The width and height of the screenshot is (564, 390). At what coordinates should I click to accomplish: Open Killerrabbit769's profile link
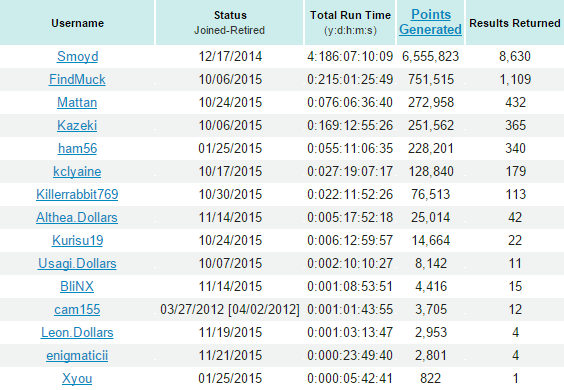tap(77, 195)
